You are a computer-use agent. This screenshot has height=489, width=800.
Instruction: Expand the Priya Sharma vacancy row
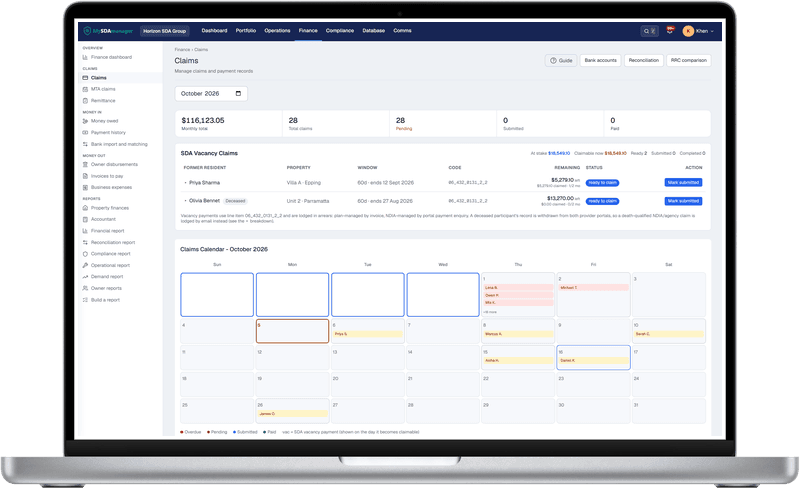(x=185, y=183)
